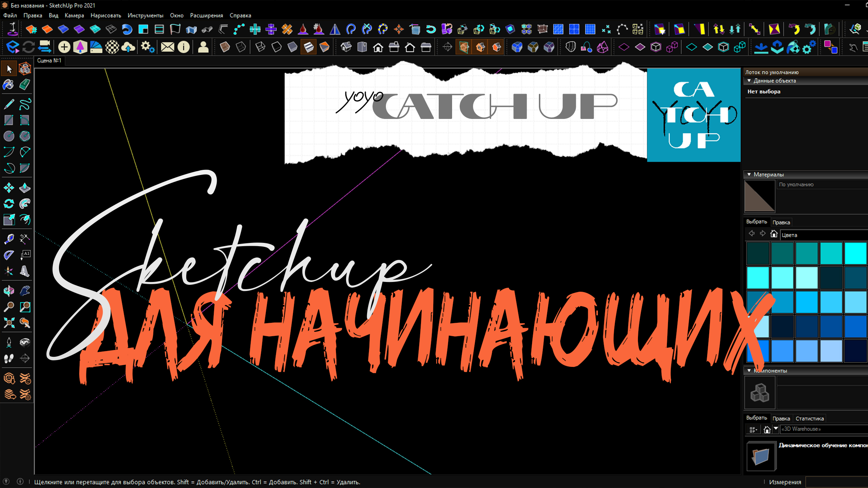Select the Eraser tool

coord(25,85)
